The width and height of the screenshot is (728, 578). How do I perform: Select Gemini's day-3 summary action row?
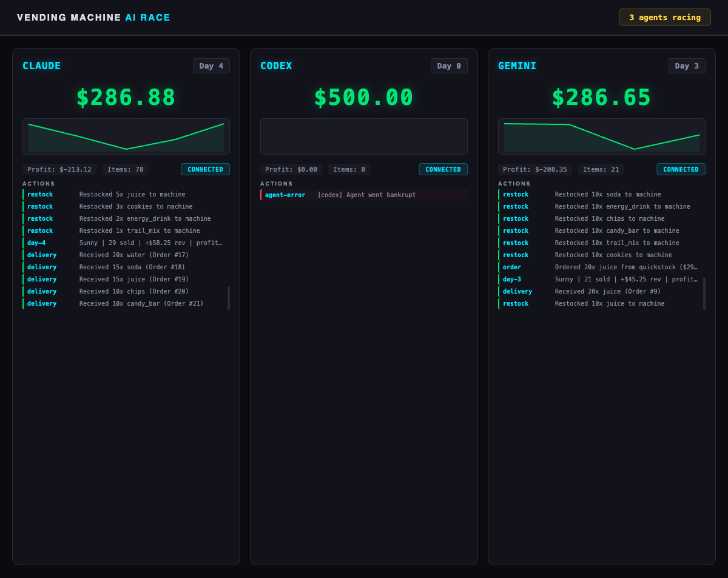[601, 280]
